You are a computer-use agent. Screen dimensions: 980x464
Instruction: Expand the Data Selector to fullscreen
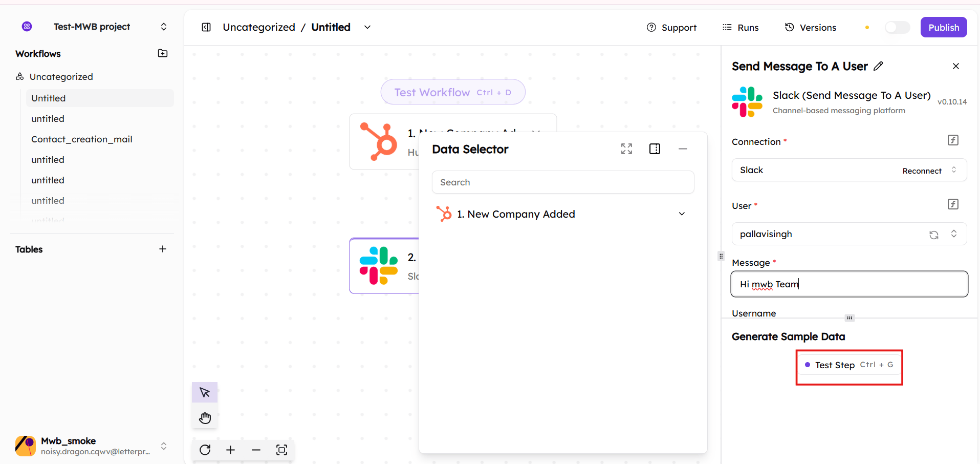[x=626, y=149]
